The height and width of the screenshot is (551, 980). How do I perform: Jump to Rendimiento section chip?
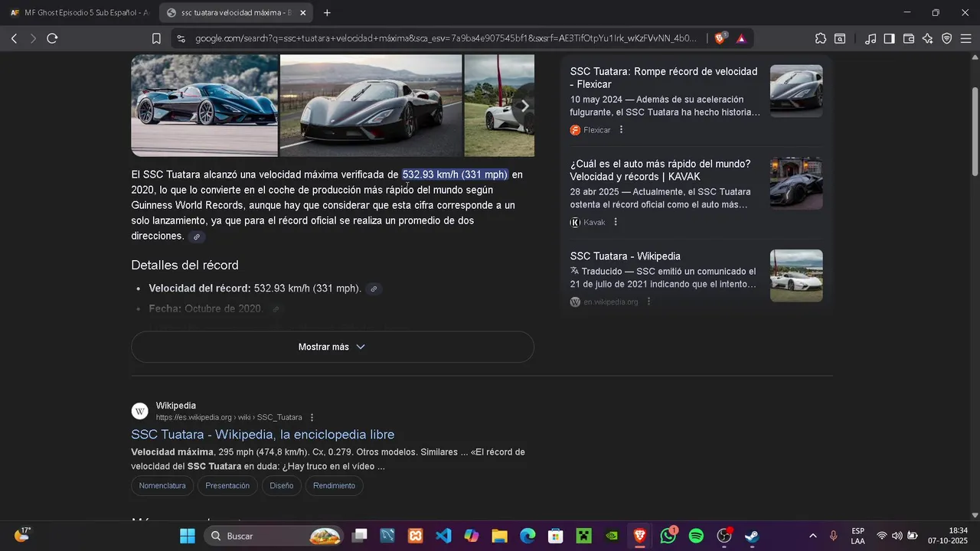click(x=334, y=486)
